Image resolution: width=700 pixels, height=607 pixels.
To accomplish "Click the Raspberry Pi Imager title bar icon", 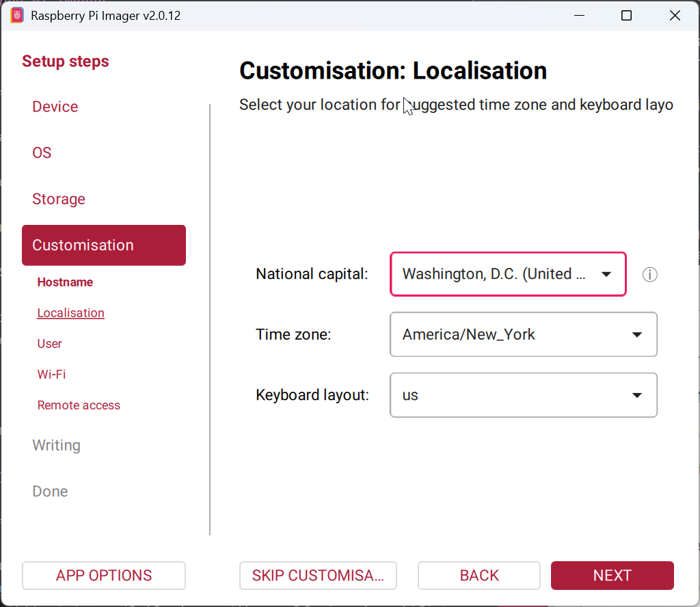I will (x=17, y=16).
